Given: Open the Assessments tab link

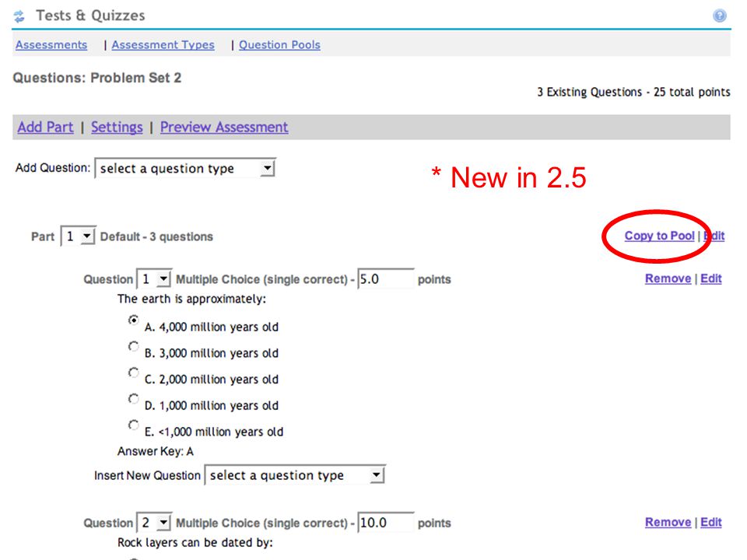Looking at the screenshot, I should [51, 45].
